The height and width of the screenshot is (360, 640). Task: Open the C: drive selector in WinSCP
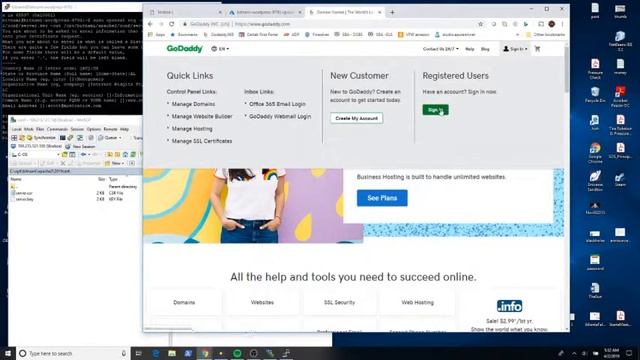click(x=36, y=154)
